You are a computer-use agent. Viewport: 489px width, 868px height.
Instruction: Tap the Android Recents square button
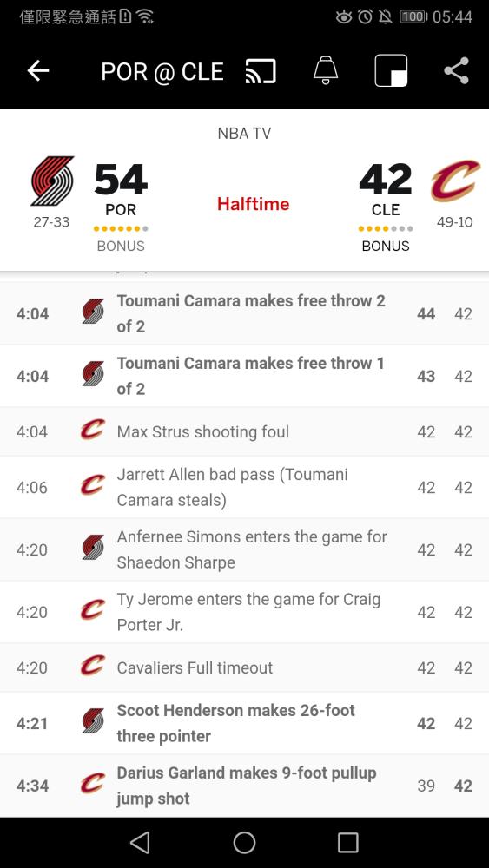pos(348,843)
